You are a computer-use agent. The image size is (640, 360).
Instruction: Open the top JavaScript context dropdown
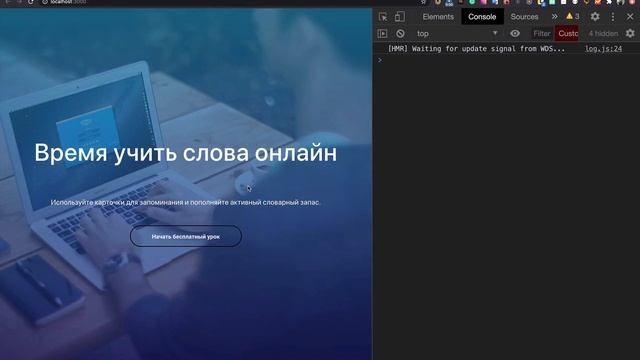457,33
